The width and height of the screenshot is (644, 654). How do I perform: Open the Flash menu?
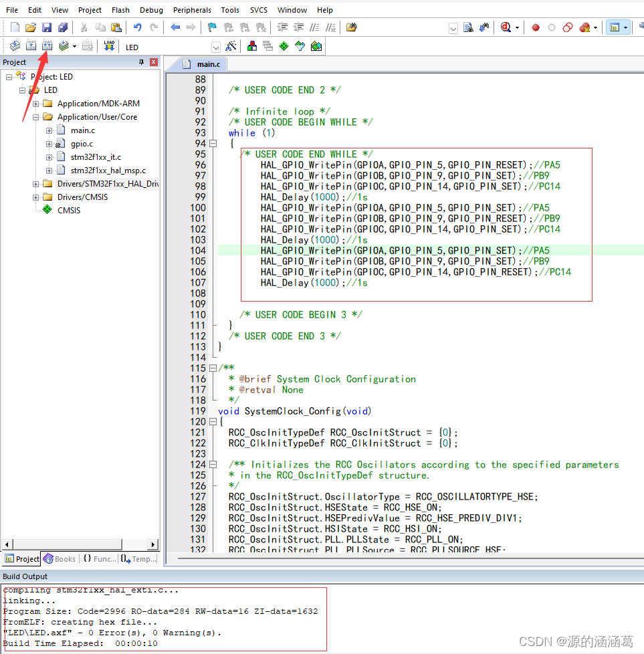[120, 10]
